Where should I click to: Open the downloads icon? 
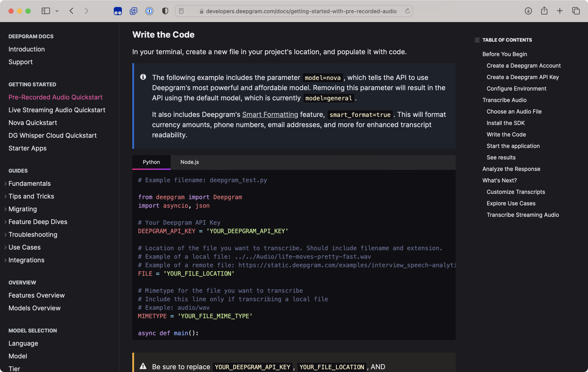pos(528,11)
